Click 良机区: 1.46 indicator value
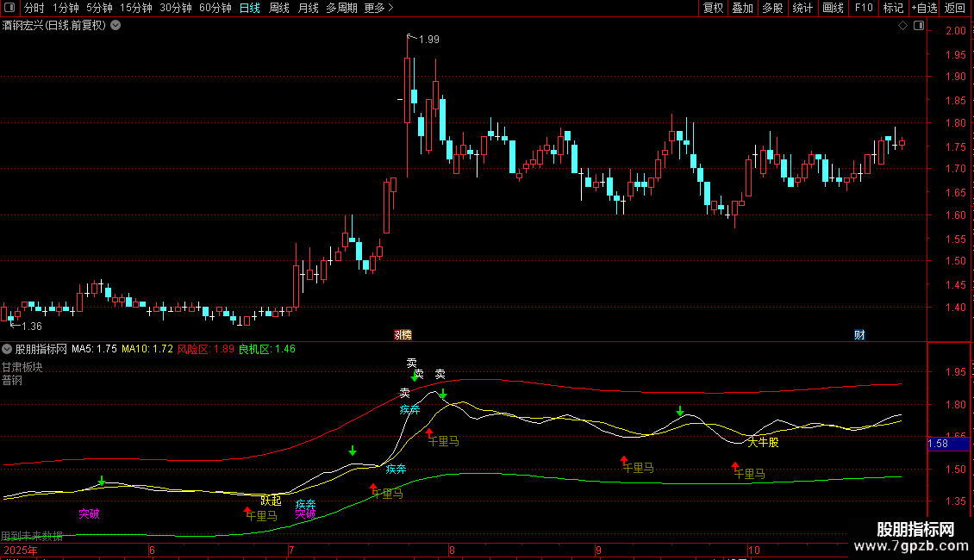 267,349
